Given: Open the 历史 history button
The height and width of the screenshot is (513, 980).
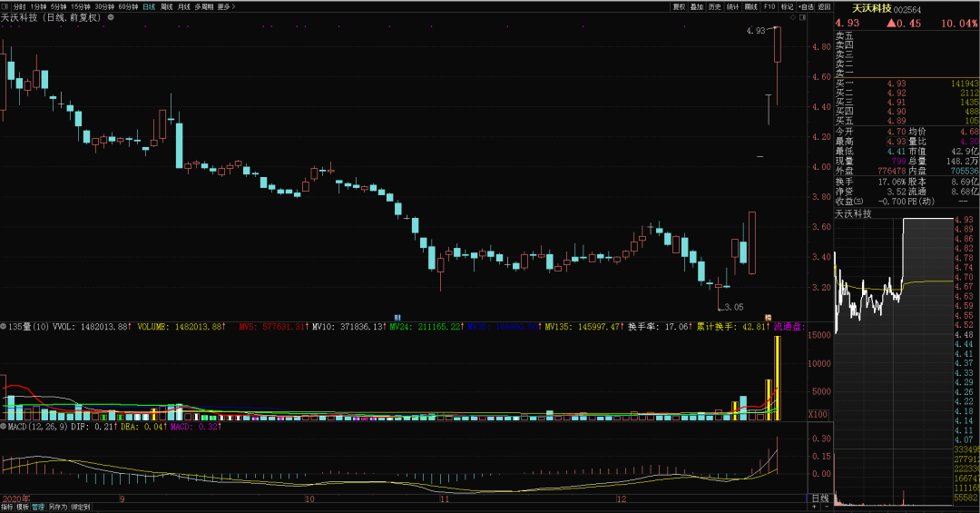Looking at the screenshot, I should (x=715, y=7).
